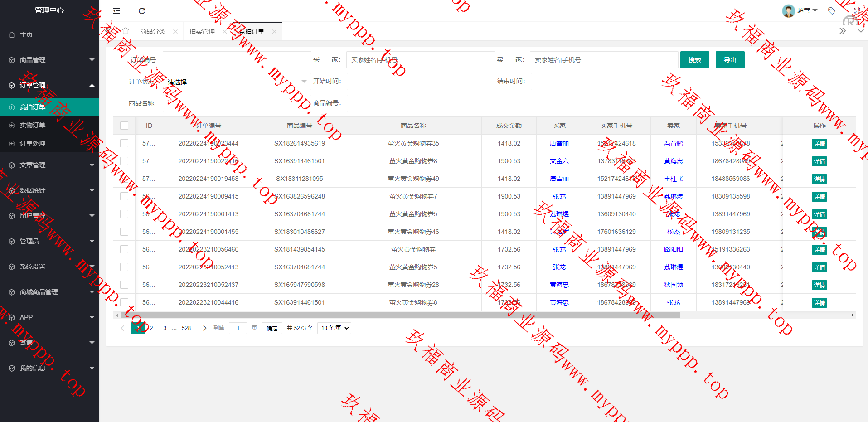868x422 pixels.
Task: Click the green 搜索 button
Action: (694, 60)
